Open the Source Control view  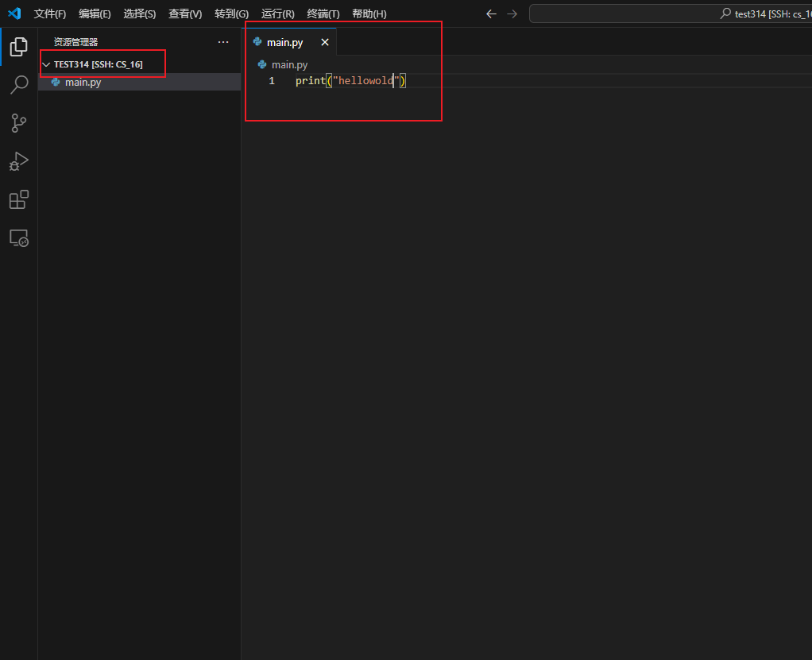tap(18, 123)
